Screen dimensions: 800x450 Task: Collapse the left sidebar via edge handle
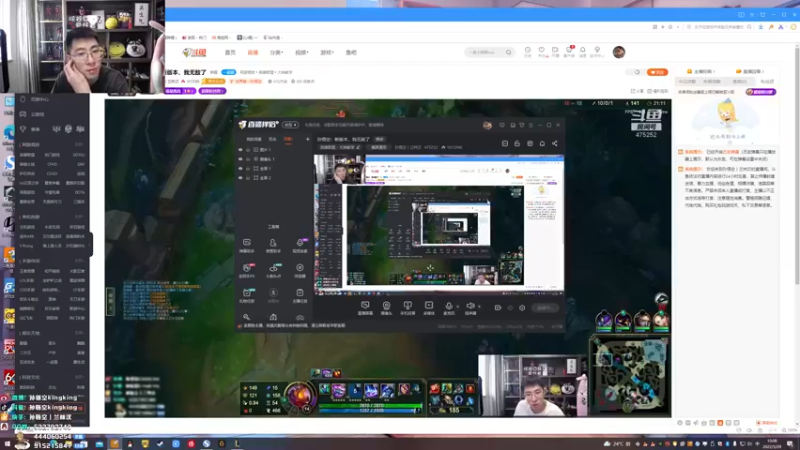pyautogui.click(x=91, y=244)
